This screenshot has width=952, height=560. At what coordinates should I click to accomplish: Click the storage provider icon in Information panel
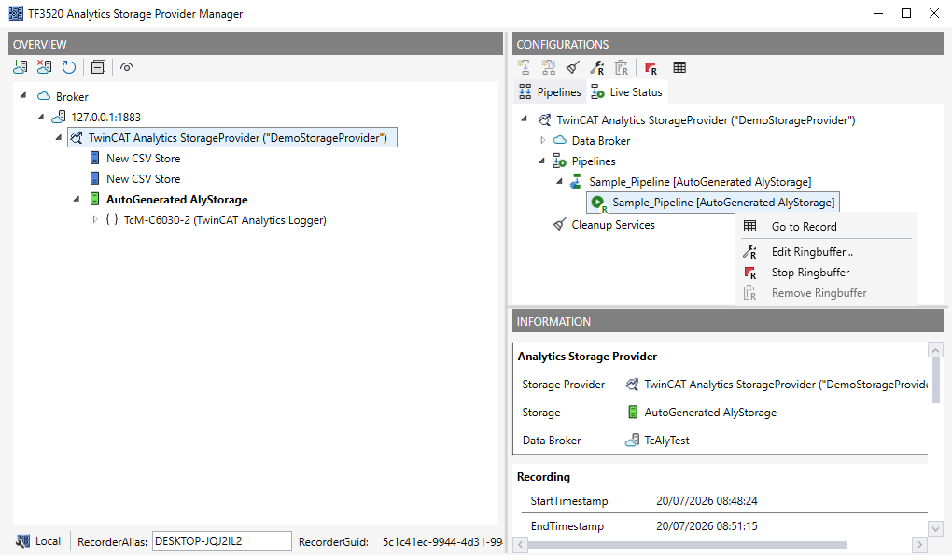[x=632, y=384]
